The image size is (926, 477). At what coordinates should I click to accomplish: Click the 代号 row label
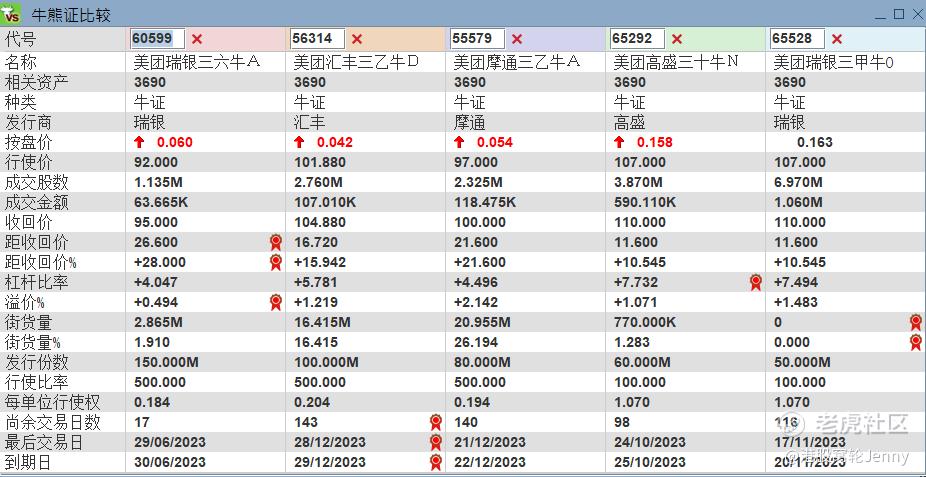[x=20, y=40]
